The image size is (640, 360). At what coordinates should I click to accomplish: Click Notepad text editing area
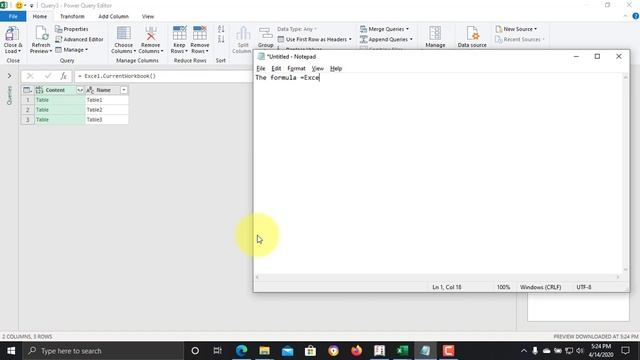pyautogui.click(x=439, y=173)
